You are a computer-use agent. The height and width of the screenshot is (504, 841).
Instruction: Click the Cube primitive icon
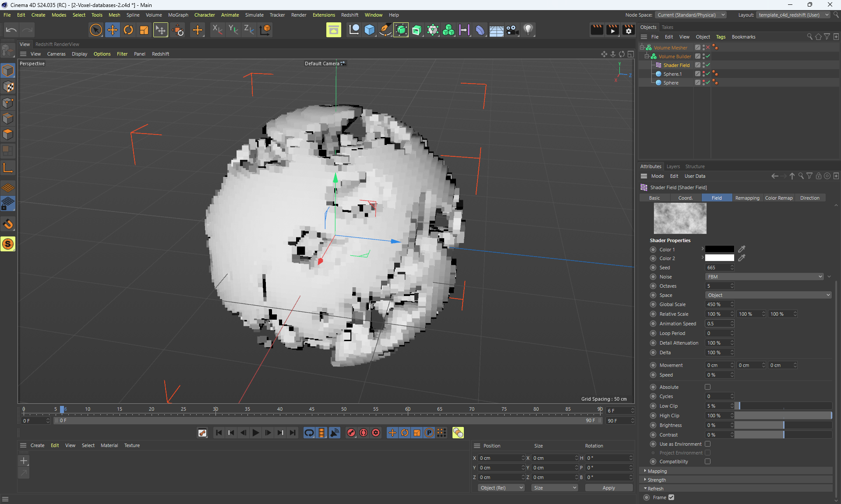[x=370, y=30]
